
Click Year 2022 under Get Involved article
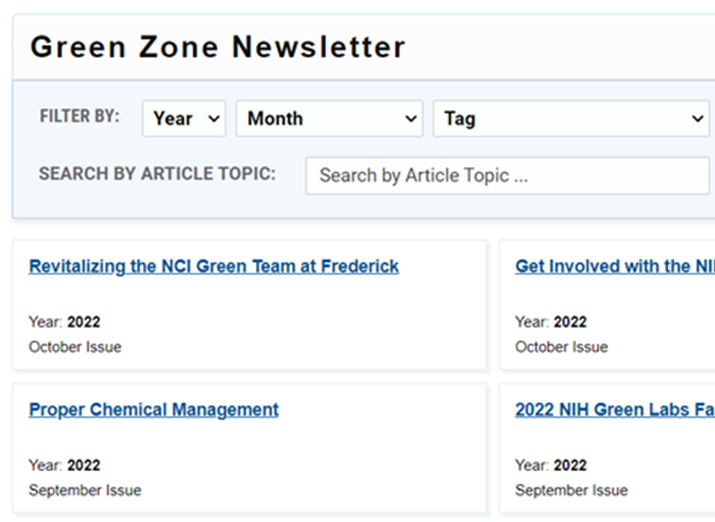(x=551, y=322)
